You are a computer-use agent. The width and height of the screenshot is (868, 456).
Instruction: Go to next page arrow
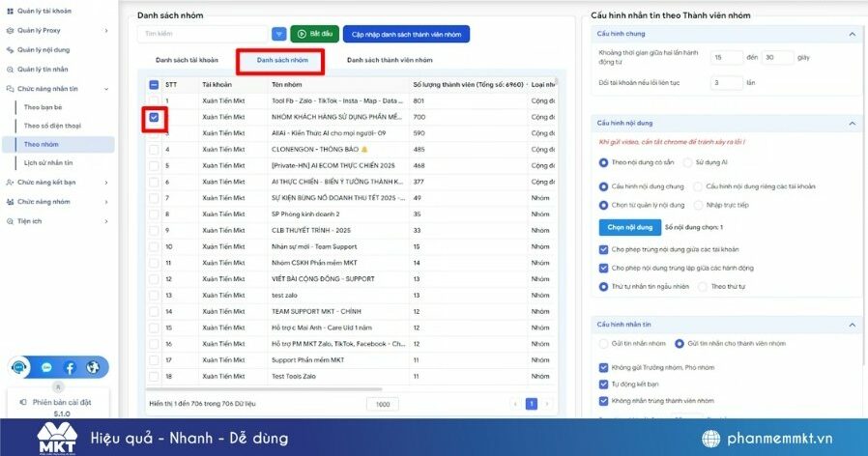(x=547, y=404)
